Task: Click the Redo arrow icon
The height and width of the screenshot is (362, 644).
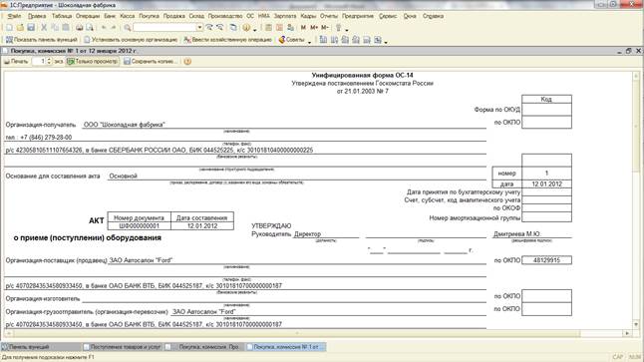Action: (x=114, y=28)
